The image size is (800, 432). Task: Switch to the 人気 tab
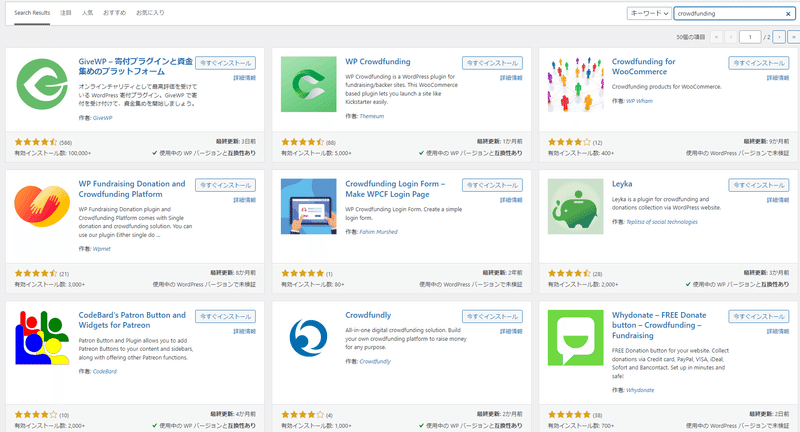pos(87,13)
